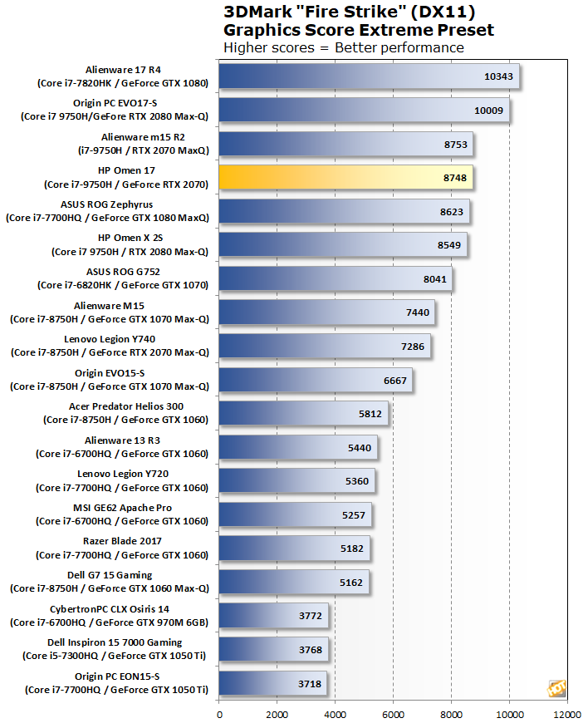Image resolution: width=588 pixels, height=728 pixels.
Task: Click the 10343 score value
Action: click(x=498, y=76)
